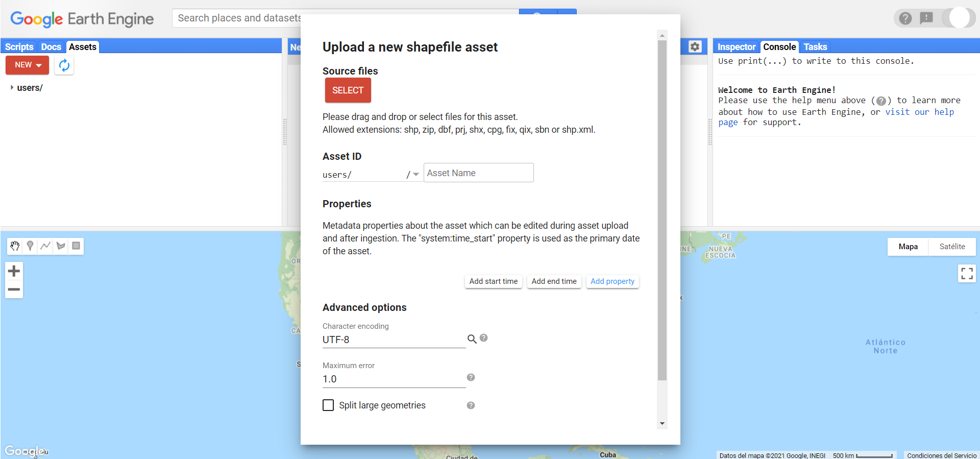Switch to the Assets tab
Image resolution: width=980 pixels, height=459 pixels.
(83, 47)
